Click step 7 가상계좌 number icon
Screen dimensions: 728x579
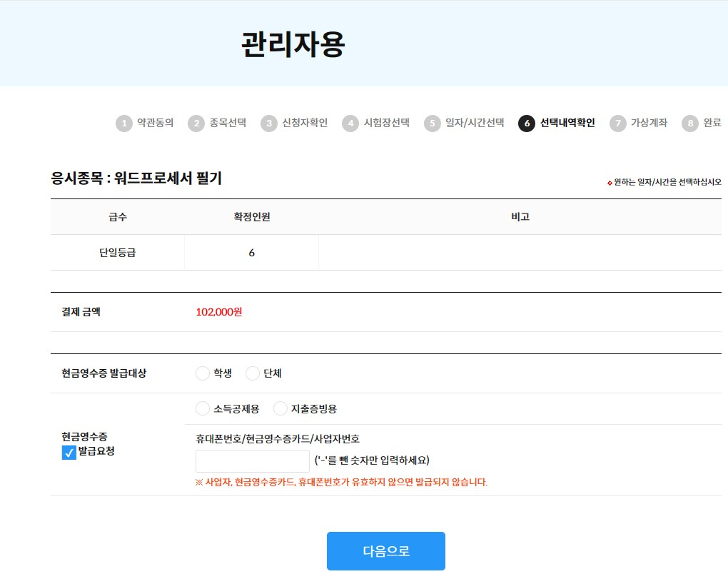tap(618, 124)
